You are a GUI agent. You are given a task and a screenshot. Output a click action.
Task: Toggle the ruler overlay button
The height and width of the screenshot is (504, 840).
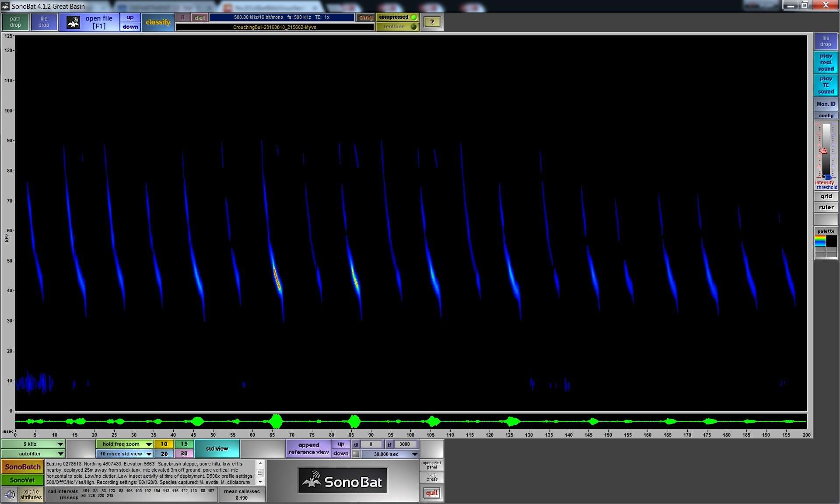tap(826, 207)
